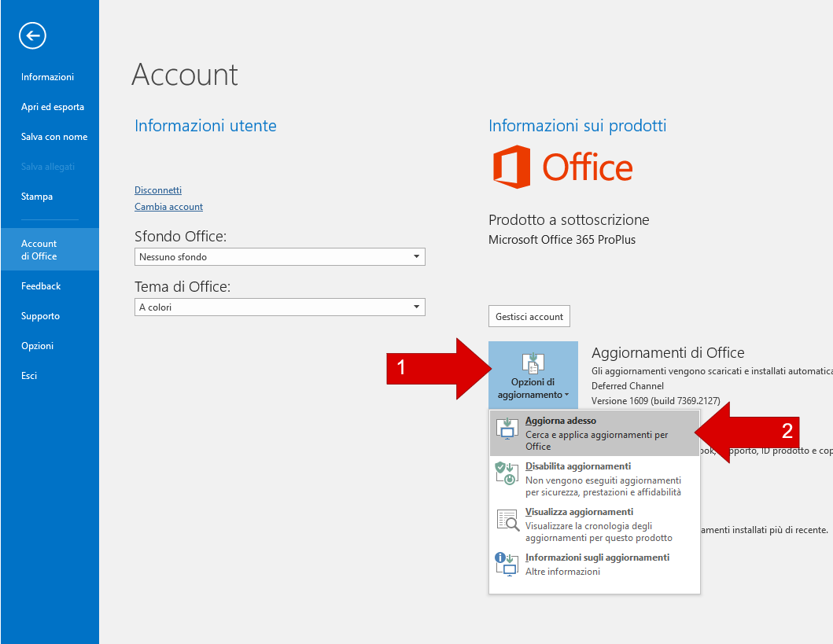The image size is (833, 644).
Task: Click the Office logo
Action: pos(563,167)
